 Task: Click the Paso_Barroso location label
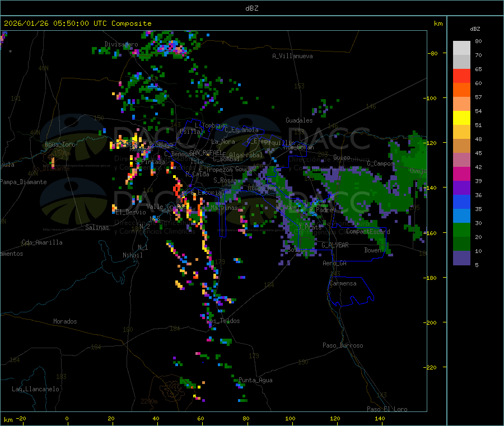pos(343,345)
